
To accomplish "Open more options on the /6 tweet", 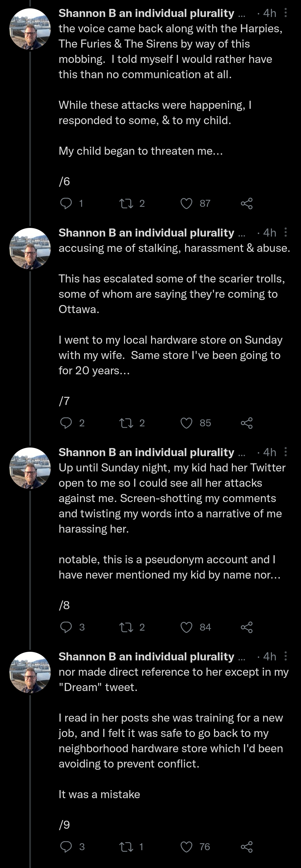I will (286, 13).
